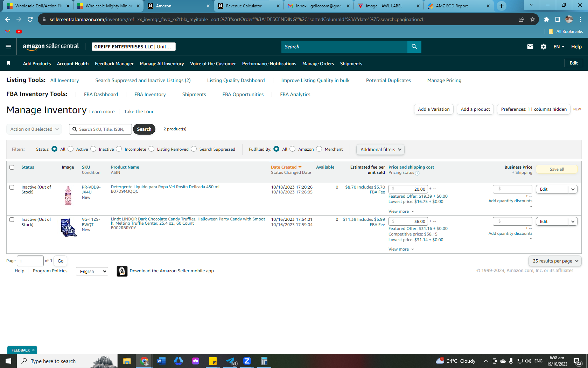
Task: Open Edit dropdown arrow for Lindt row
Action: coord(573,222)
